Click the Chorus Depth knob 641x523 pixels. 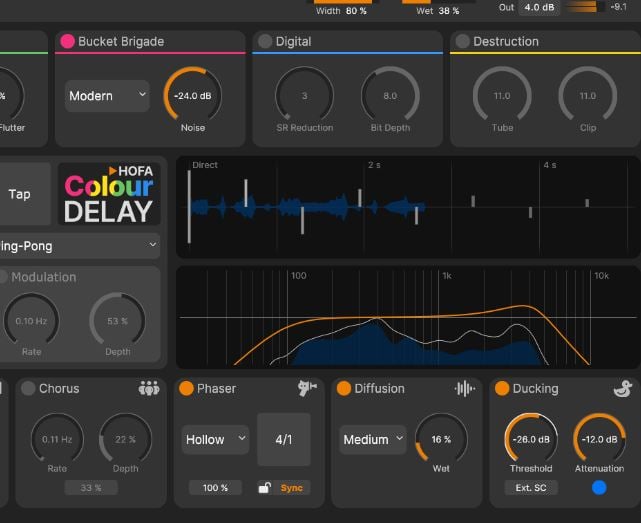pyautogui.click(x=126, y=439)
